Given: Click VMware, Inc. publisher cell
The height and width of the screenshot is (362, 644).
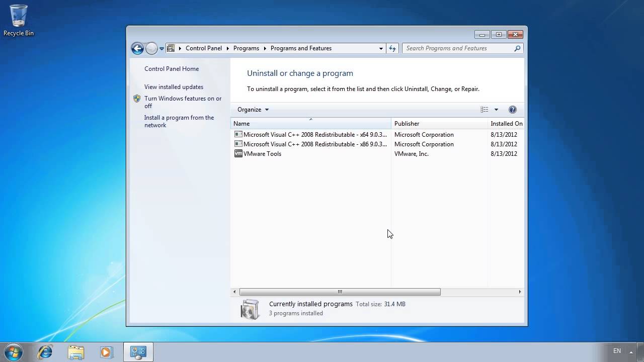Looking at the screenshot, I should [412, 154].
